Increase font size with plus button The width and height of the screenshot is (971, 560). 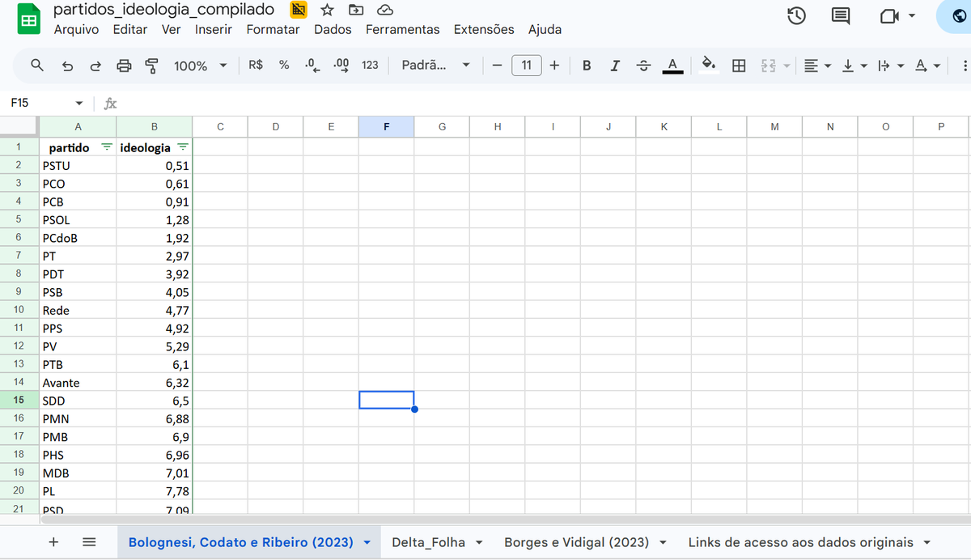(554, 66)
